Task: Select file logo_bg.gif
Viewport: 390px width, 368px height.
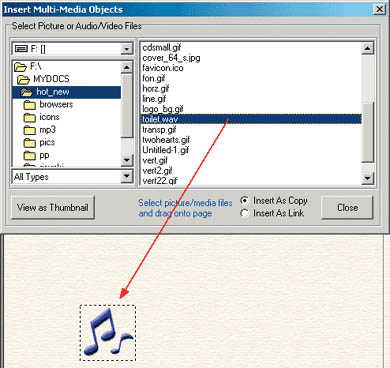Action: (x=163, y=109)
